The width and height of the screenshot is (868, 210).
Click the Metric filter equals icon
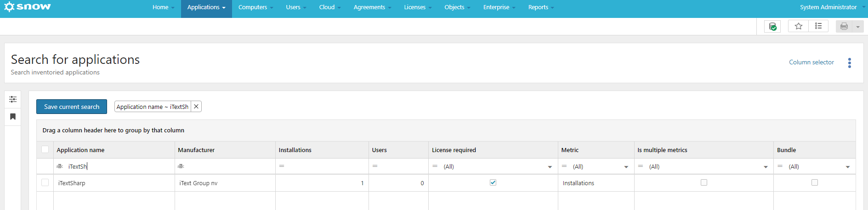coord(564,166)
